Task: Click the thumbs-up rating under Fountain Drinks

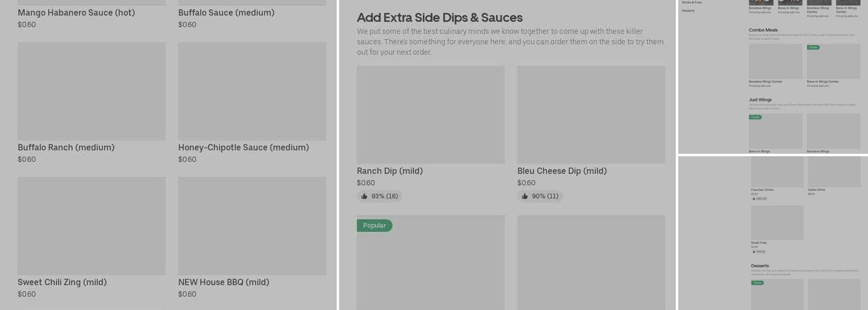Action: (x=759, y=199)
